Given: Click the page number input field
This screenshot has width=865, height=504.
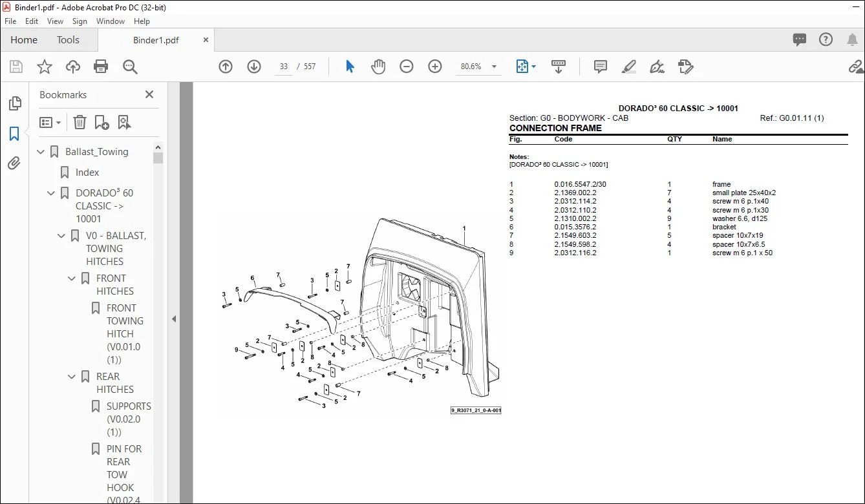Looking at the screenshot, I should [284, 67].
